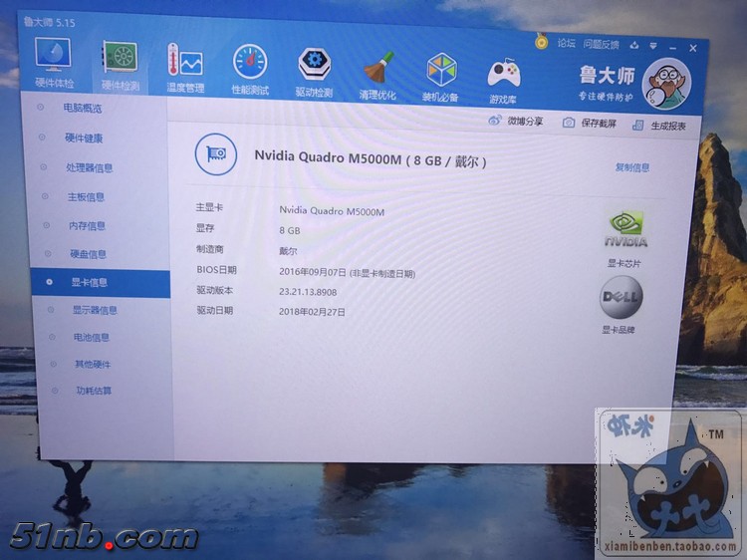Viewport: 747px width, 560px height.
Task: Select 电脑概览 in sidebar
Action: 83,109
